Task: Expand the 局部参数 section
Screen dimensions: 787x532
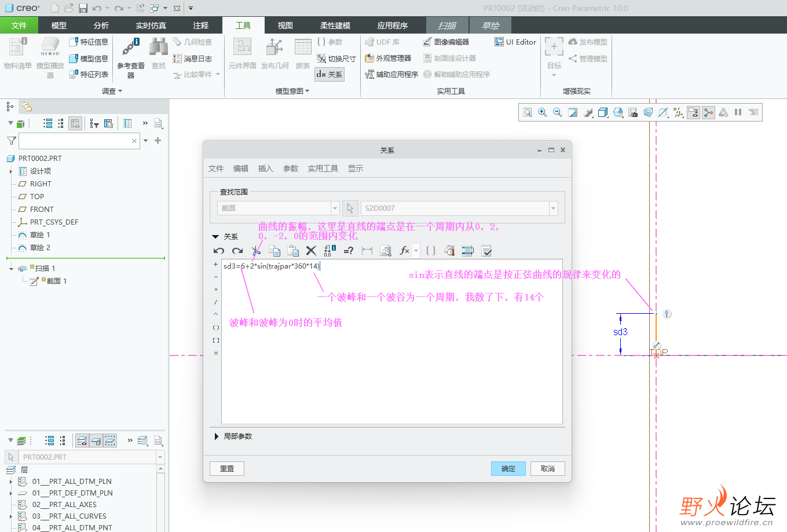Action: click(217, 436)
